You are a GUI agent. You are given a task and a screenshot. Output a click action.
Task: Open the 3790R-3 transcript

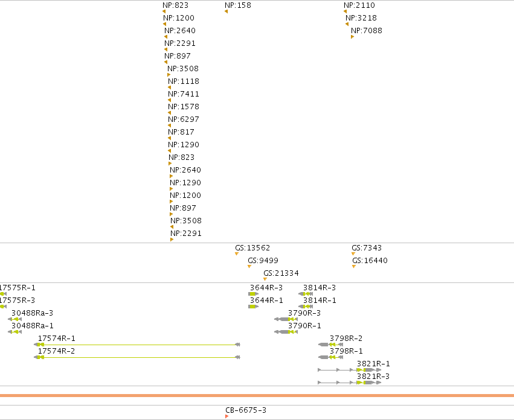click(304, 313)
